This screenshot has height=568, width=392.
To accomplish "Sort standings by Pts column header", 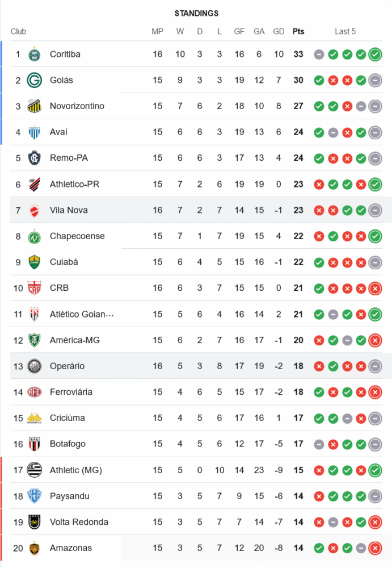I will (x=298, y=32).
